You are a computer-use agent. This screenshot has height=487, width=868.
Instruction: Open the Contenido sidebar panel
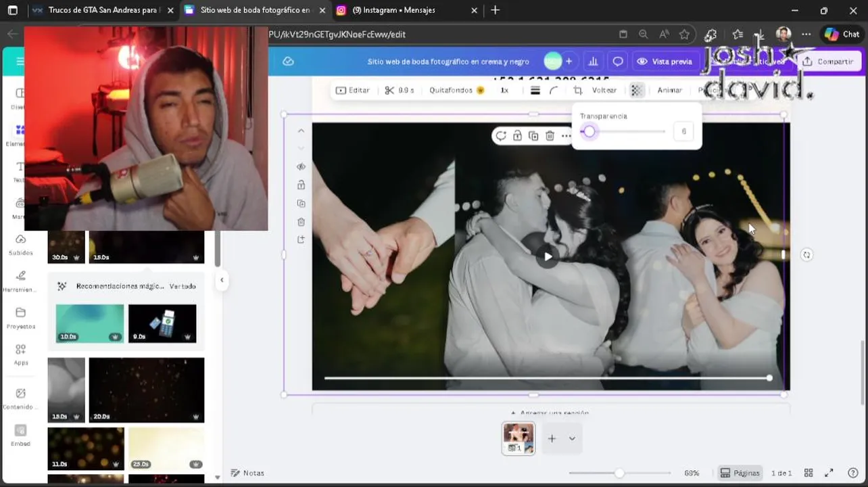pyautogui.click(x=20, y=398)
